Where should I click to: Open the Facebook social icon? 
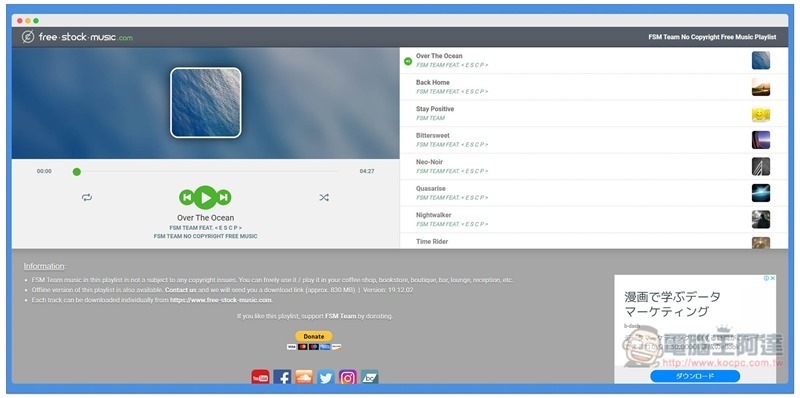[282, 378]
